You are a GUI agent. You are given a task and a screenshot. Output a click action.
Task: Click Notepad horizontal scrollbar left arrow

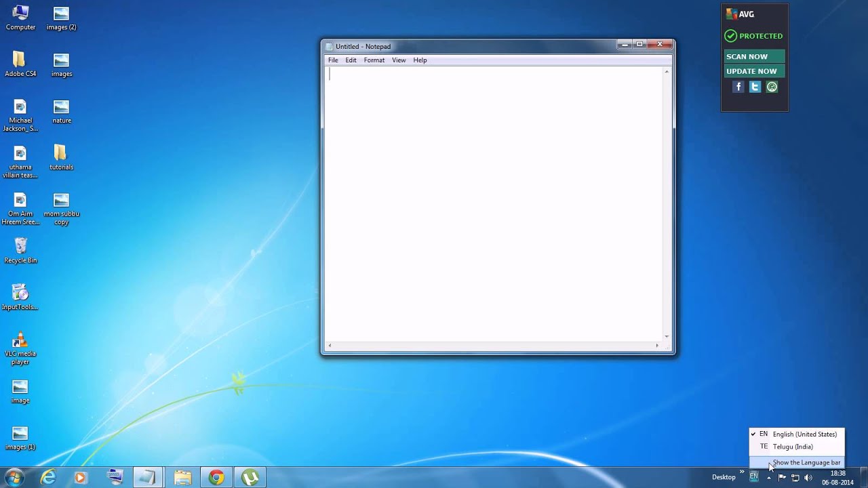click(x=330, y=346)
